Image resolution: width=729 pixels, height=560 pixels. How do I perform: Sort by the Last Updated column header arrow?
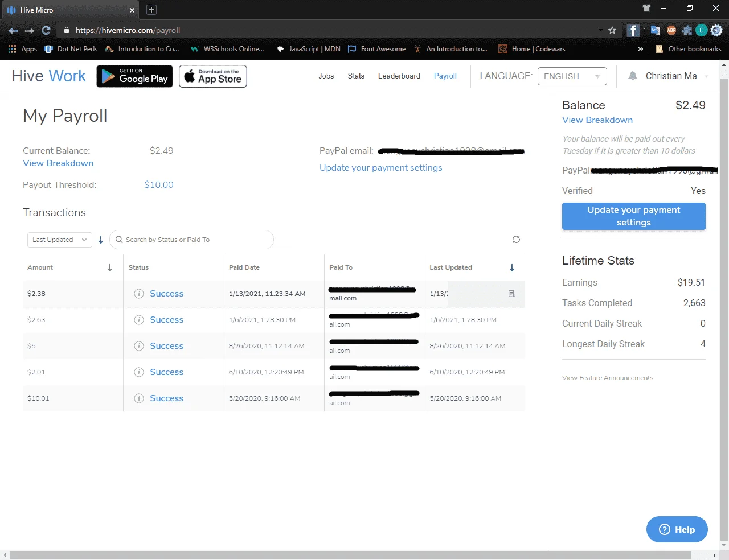tap(512, 267)
